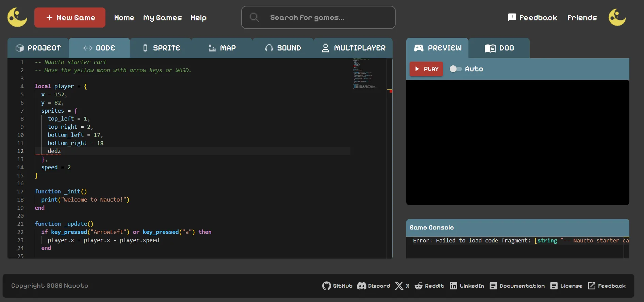Click the Feedback text in header
644x302 pixels.
coord(538,18)
